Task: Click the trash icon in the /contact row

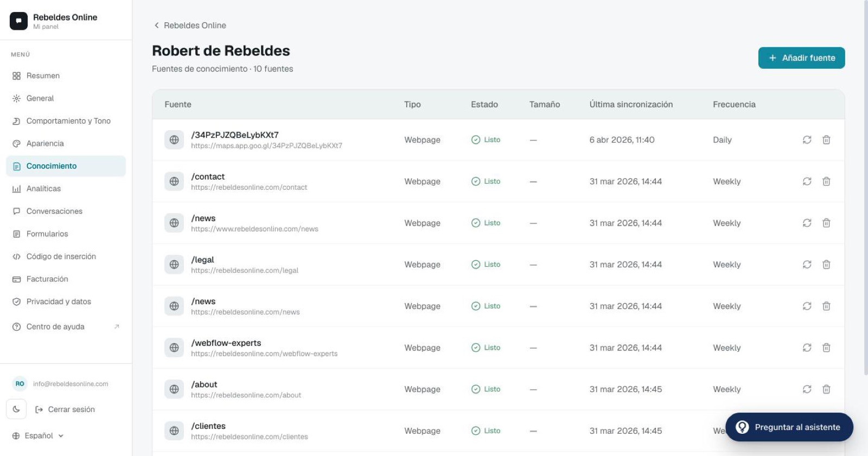Action: click(x=826, y=181)
